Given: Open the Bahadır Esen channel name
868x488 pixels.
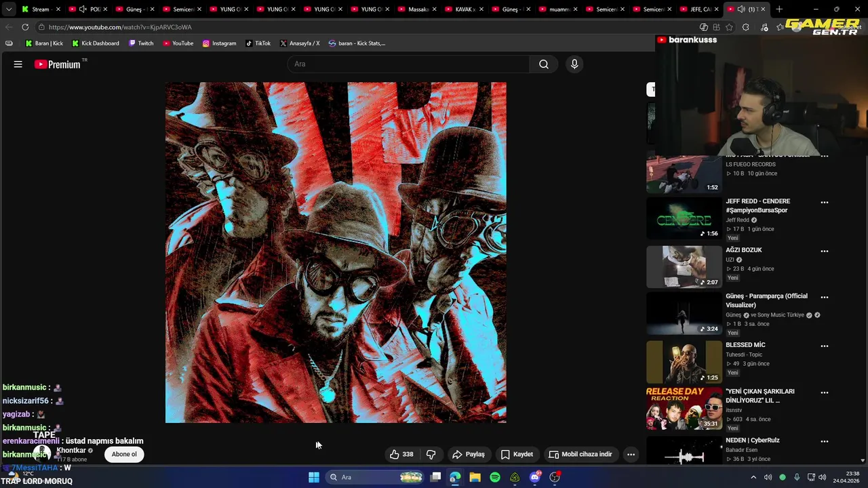Looking at the screenshot, I should 743,450.
